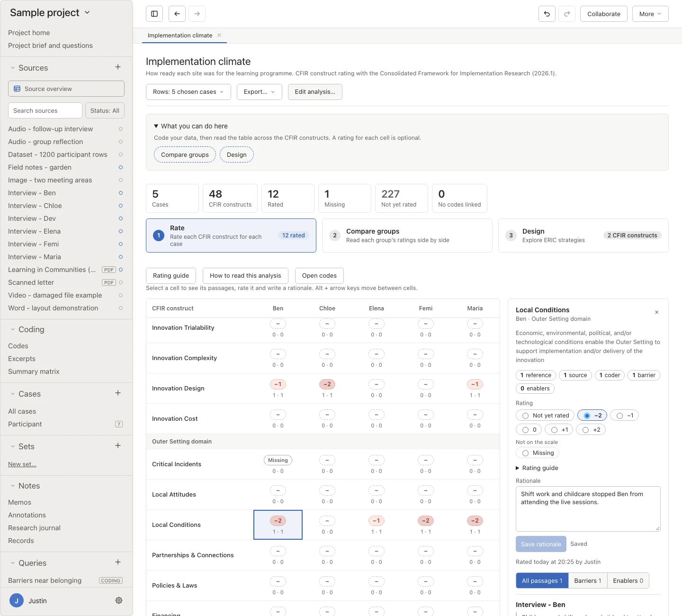This screenshot has width=682, height=616.
Task: Click status circle for Interview - Ben
Action: point(121,193)
